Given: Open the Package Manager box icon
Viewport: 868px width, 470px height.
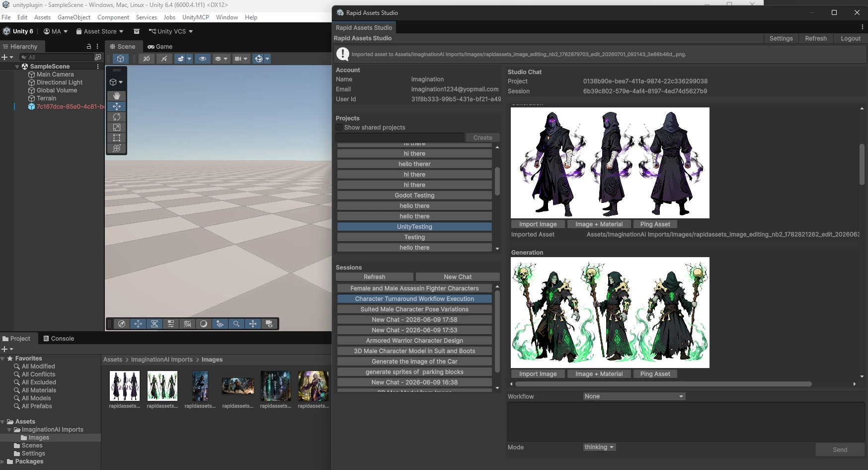Looking at the screenshot, I should coord(137,31).
